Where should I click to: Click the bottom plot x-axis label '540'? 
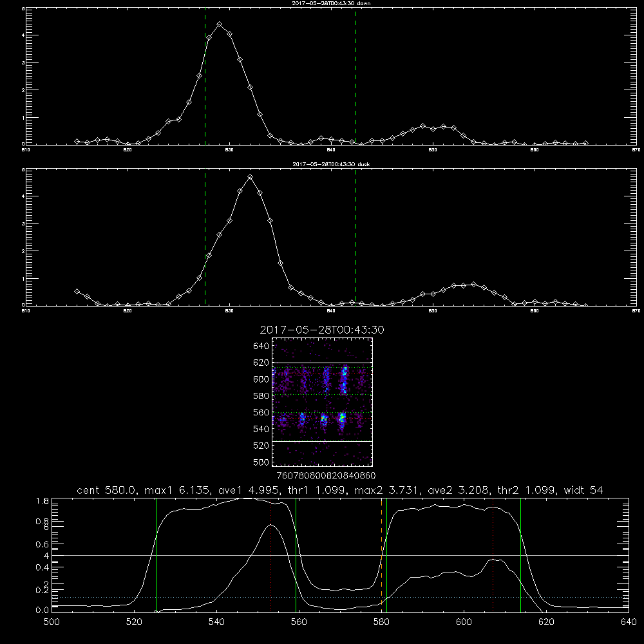coord(216,622)
